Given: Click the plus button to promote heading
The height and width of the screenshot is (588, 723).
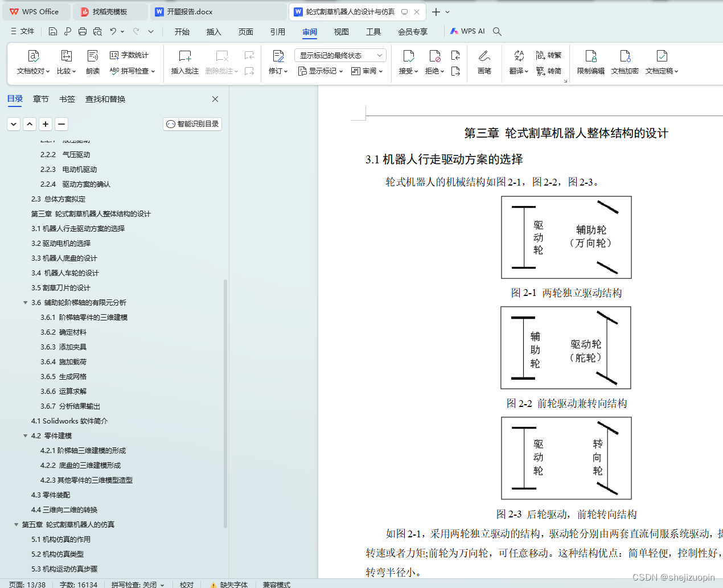Looking at the screenshot, I should pos(46,124).
